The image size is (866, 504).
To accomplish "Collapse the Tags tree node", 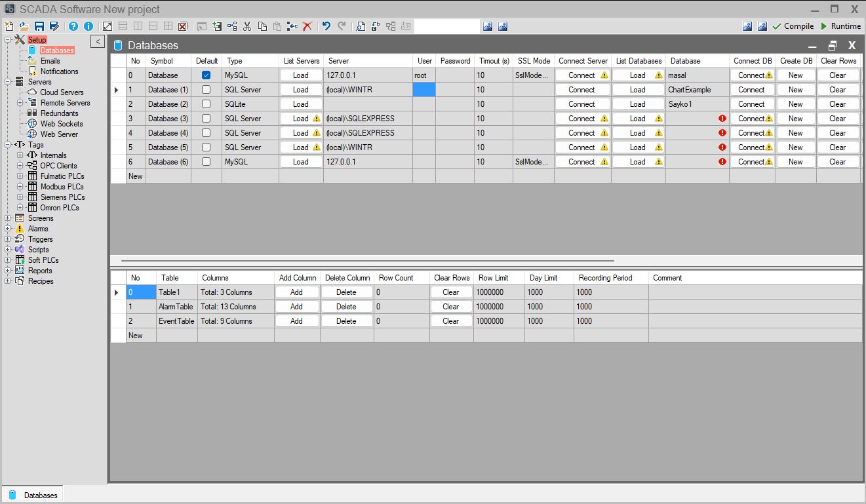I will click(x=8, y=145).
